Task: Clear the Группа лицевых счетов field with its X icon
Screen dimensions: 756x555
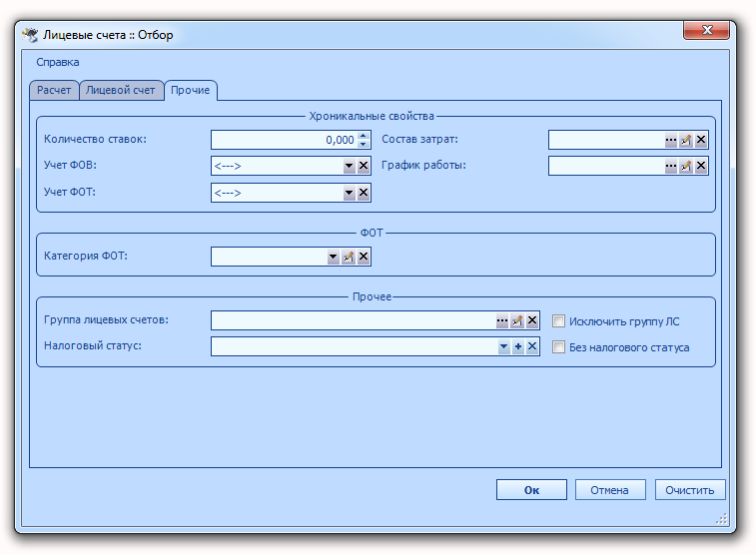Action: click(532, 320)
